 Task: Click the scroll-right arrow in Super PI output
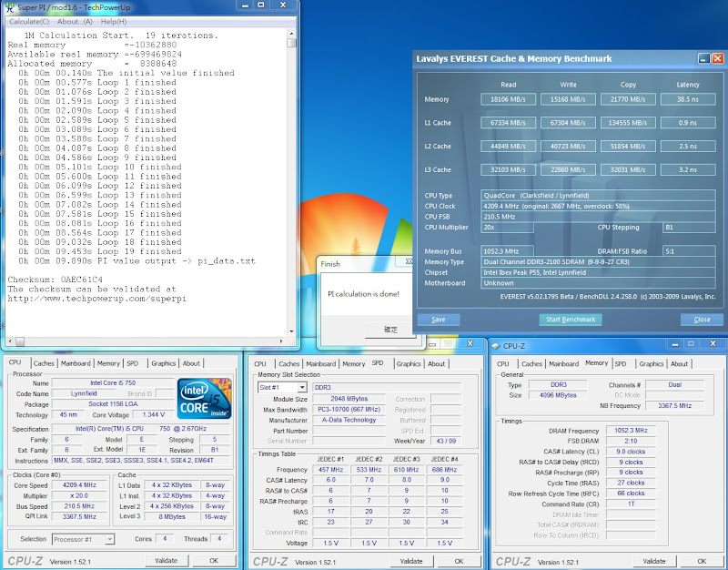pos(281,341)
